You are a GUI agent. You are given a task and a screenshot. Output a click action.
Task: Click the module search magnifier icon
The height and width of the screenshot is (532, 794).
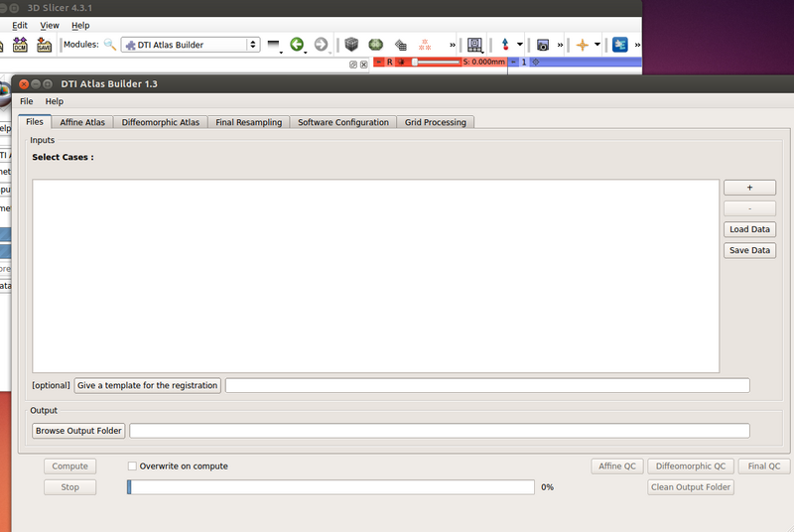pyautogui.click(x=110, y=45)
